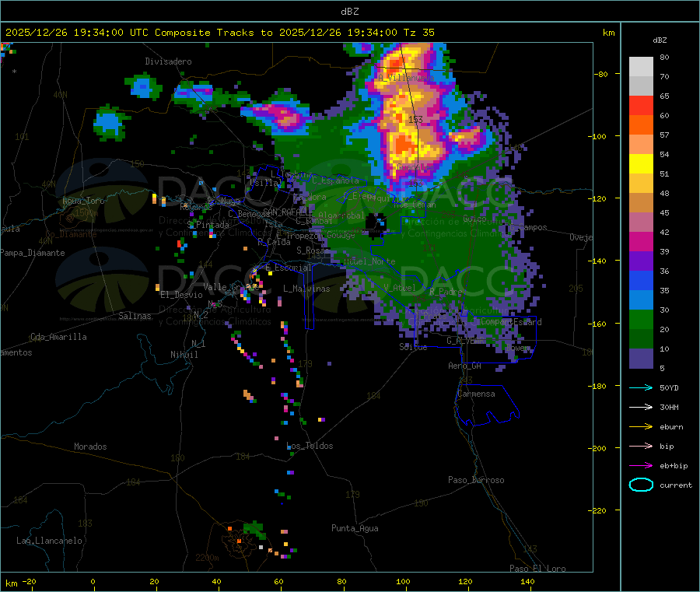Click the pink bip arrow in legend

point(641,446)
